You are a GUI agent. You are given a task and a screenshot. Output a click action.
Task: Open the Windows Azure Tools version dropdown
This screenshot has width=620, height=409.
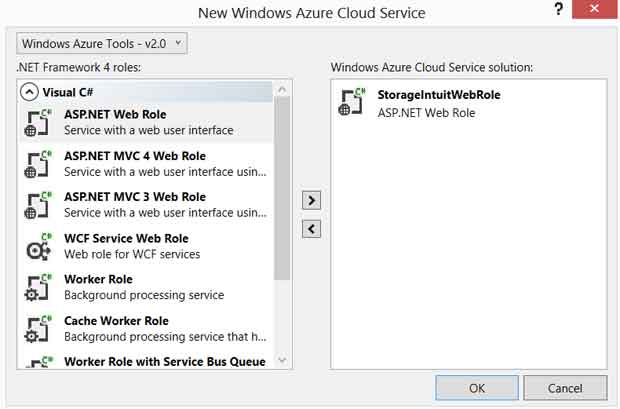pyautogui.click(x=102, y=44)
